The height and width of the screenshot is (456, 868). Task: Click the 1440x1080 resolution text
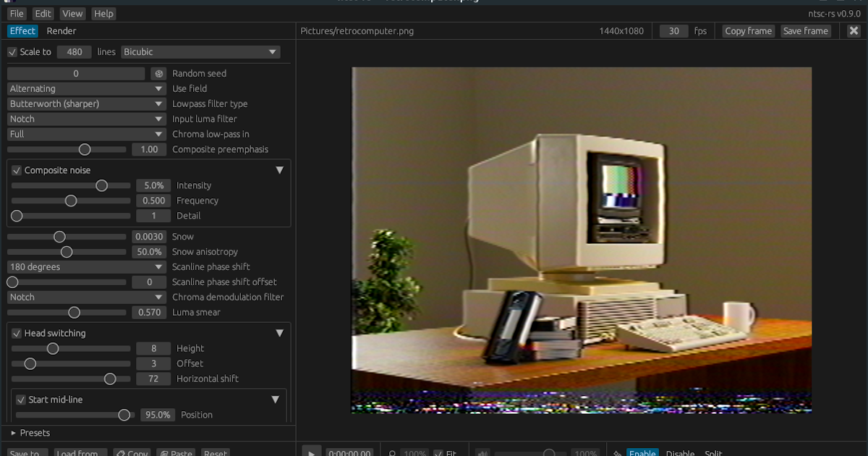tap(621, 31)
